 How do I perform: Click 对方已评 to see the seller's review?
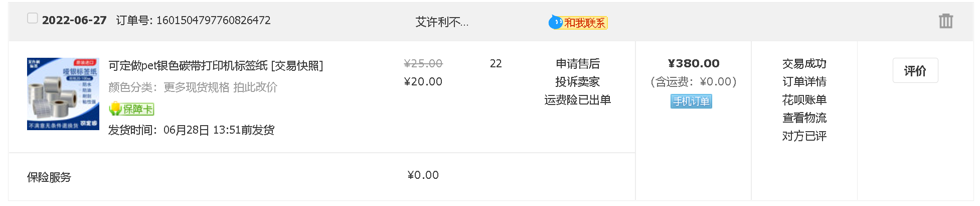pos(804,136)
